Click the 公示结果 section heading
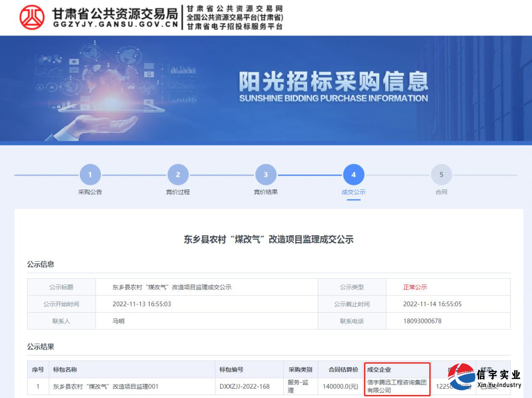 (40, 347)
